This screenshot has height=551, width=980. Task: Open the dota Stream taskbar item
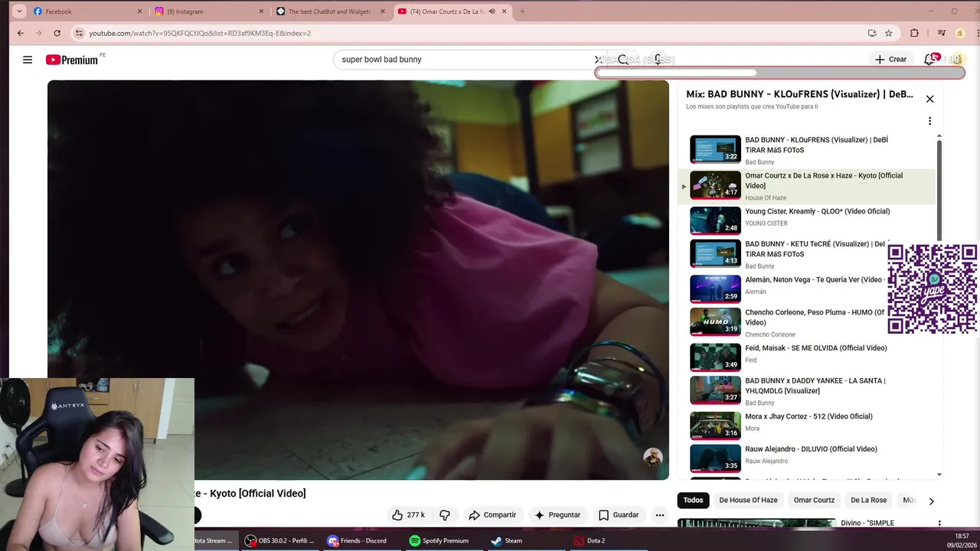(213, 540)
